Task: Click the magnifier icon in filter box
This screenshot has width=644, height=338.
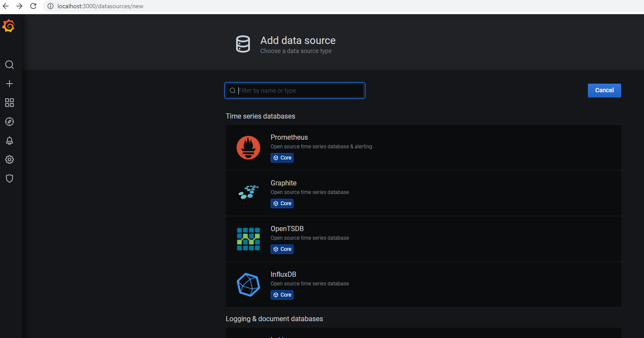Action: point(233,91)
